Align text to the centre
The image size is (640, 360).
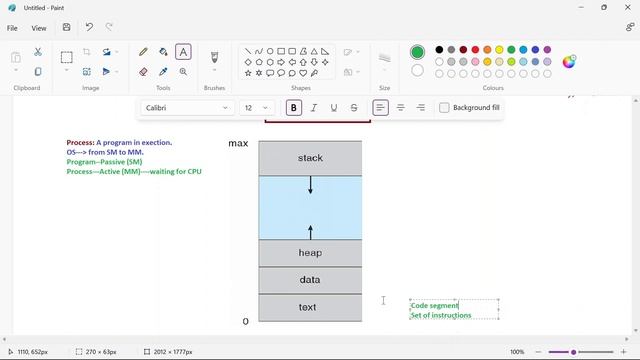400,108
